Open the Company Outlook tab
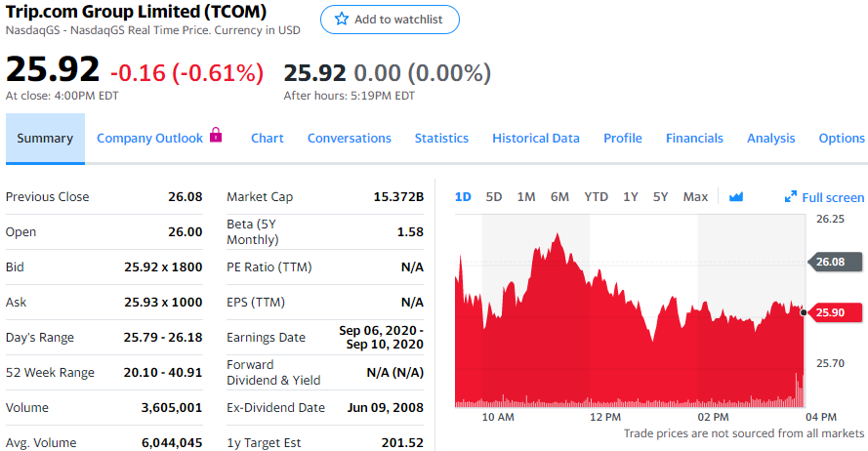 point(149,139)
